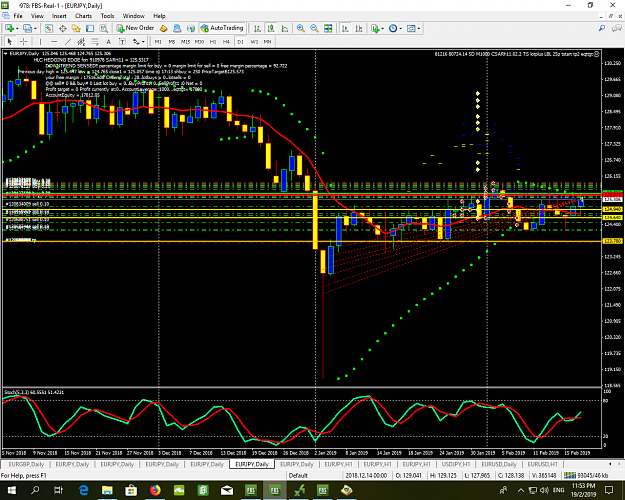Select the Cursor arrow tool
Screen dimensions: 625x500
[x=10, y=41]
